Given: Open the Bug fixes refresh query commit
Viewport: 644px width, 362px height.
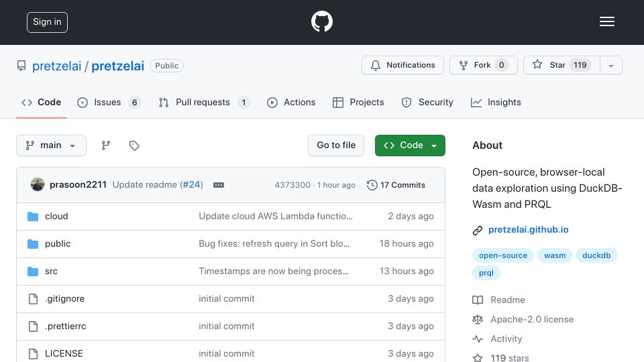Looking at the screenshot, I should pyautogui.click(x=274, y=244).
